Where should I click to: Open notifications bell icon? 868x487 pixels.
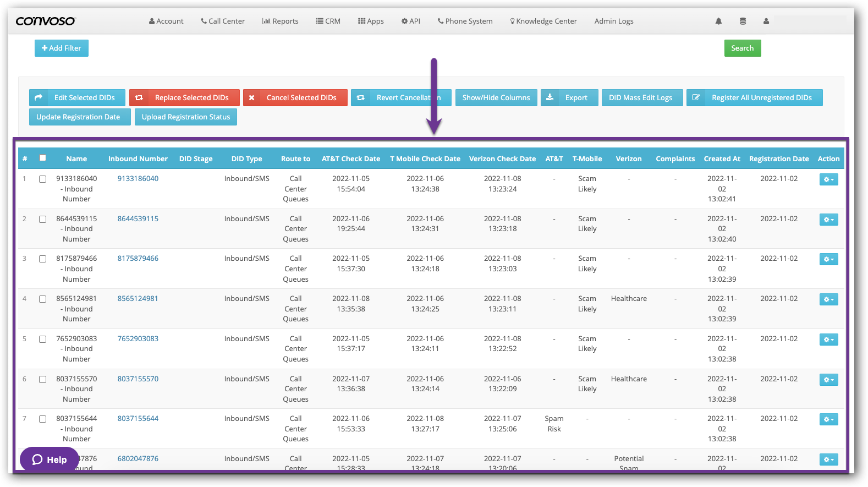click(x=718, y=21)
